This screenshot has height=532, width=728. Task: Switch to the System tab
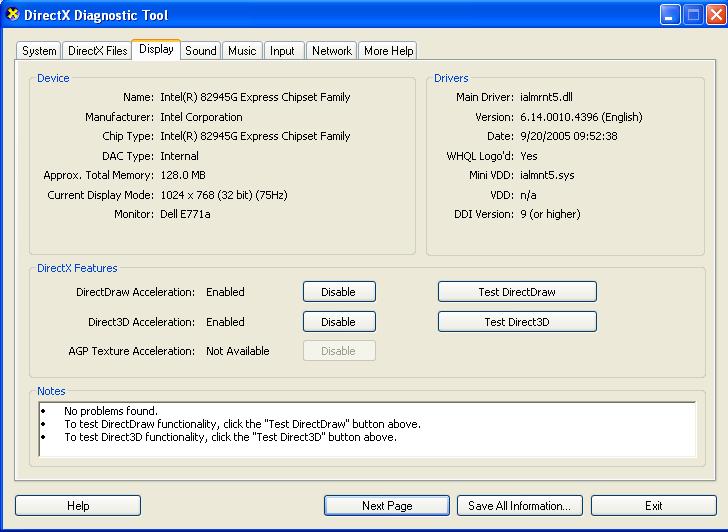39,51
